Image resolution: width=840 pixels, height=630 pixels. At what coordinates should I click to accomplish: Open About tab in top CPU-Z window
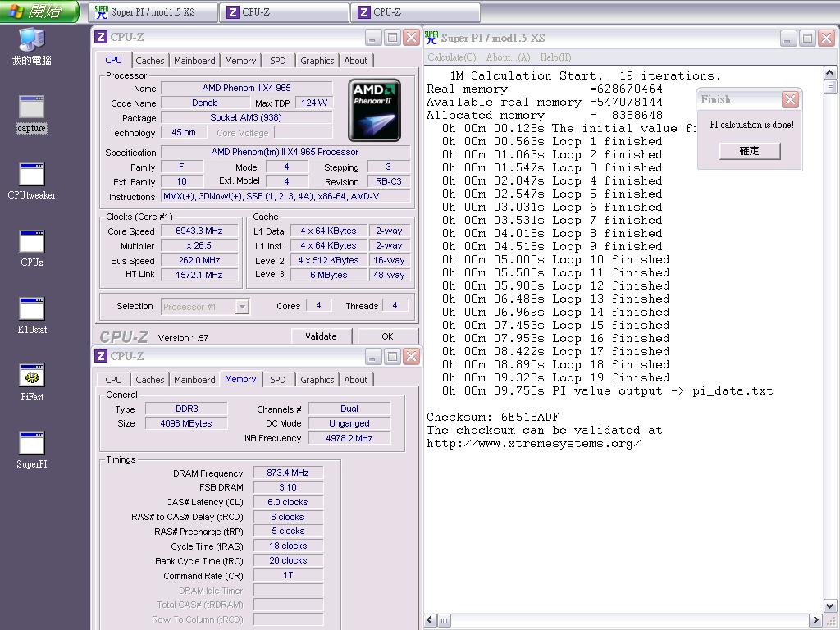tap(356, 61)
